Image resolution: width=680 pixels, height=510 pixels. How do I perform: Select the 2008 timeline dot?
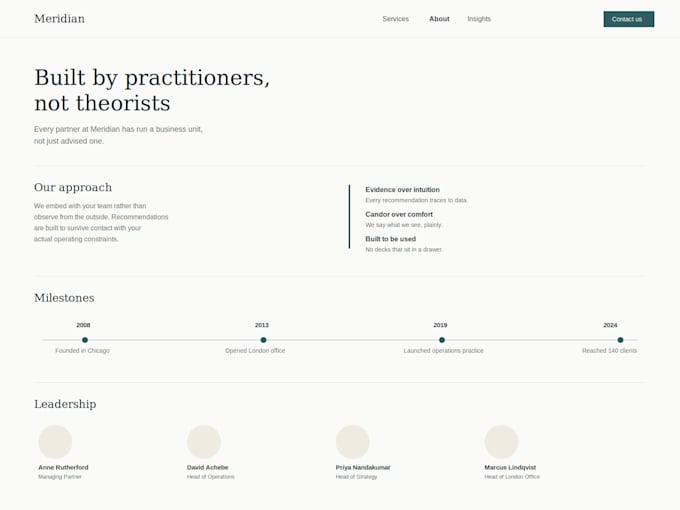pos(85,340)
